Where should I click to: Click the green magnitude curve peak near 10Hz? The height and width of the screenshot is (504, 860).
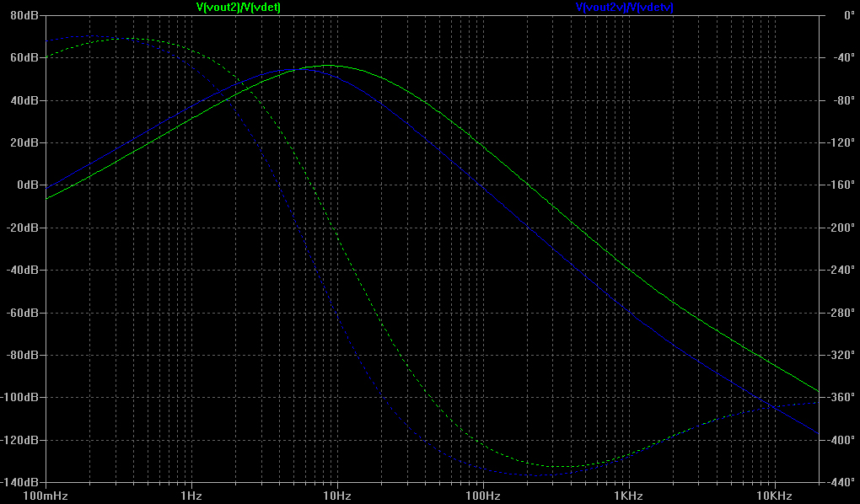(330, 65)
